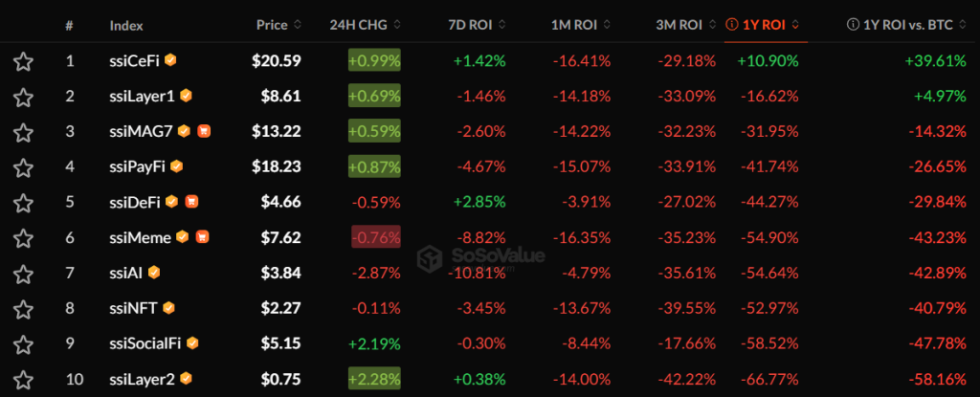The image size is (980, 397).
Task: Open the ssiPayFi index link
Action: [138, 166]
